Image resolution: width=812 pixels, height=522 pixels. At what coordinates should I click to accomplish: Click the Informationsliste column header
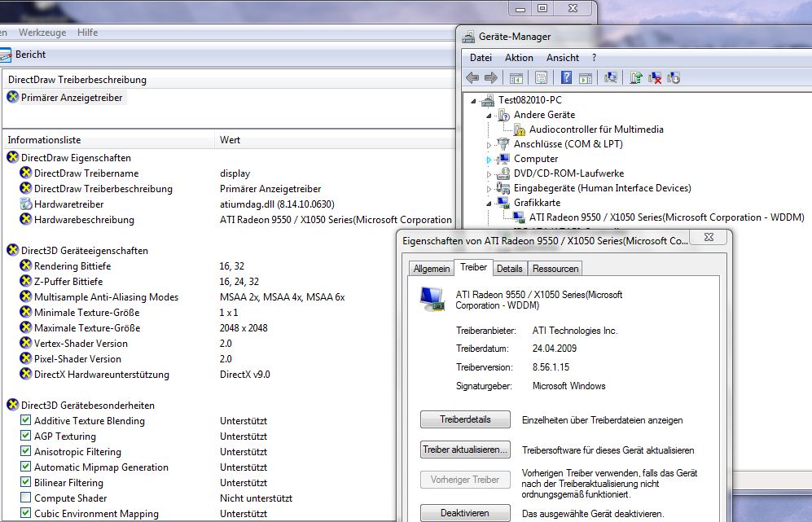click(108, 140)
